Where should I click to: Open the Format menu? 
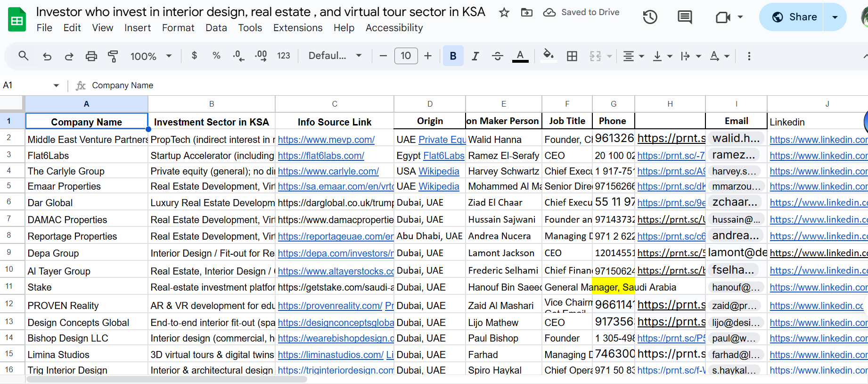click(x=178, y=28)
